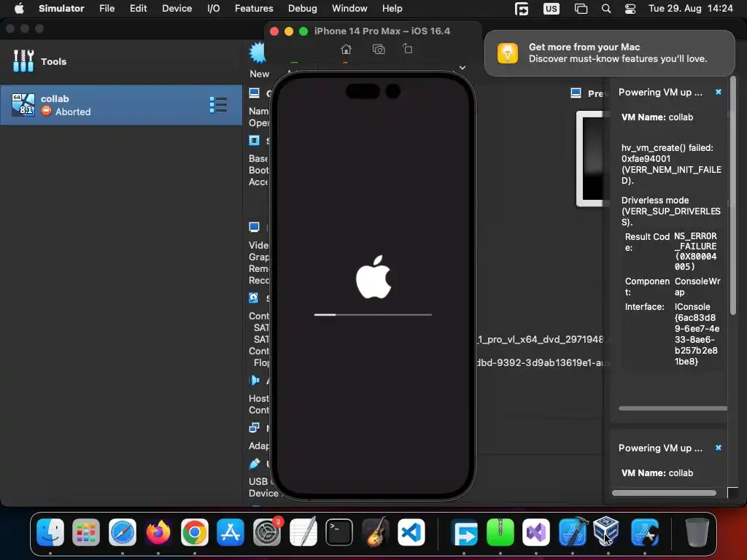The height and width of the screenshot is (560, 747).
Task: Dismiss the first Powering VM up notification
Action: (719, 92)
